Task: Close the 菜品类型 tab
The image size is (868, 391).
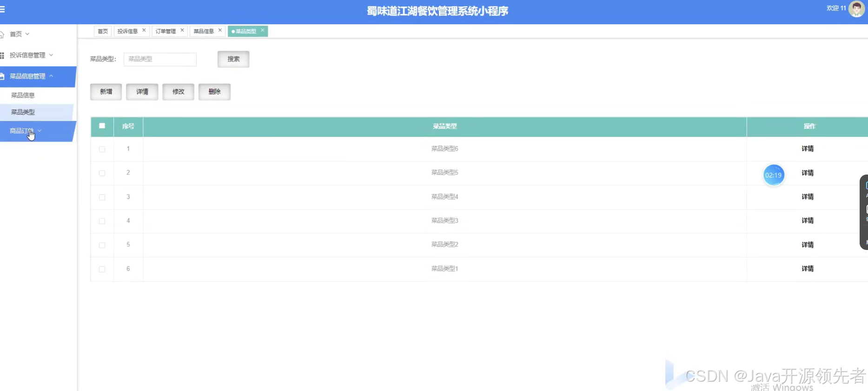Action: (263, 30)
